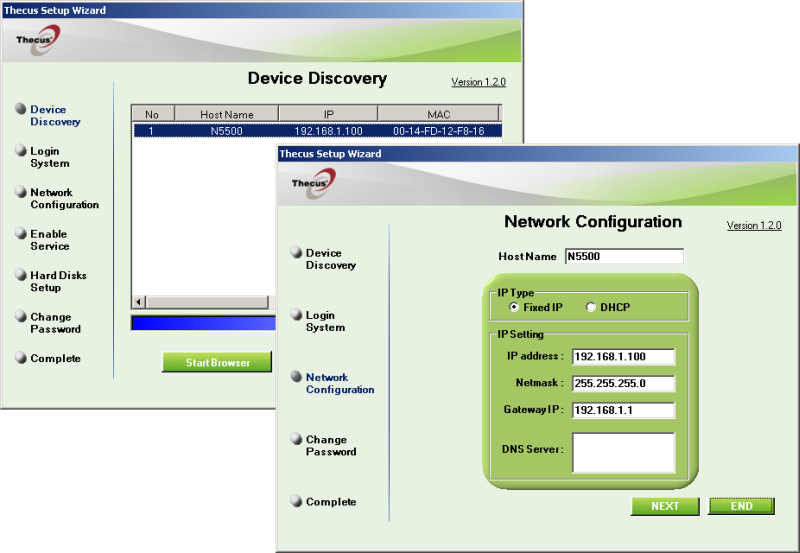Click Version 1.2.0 link in Device Discovery window
This screenshot has height=553, width=800.
tap(479, 82)
